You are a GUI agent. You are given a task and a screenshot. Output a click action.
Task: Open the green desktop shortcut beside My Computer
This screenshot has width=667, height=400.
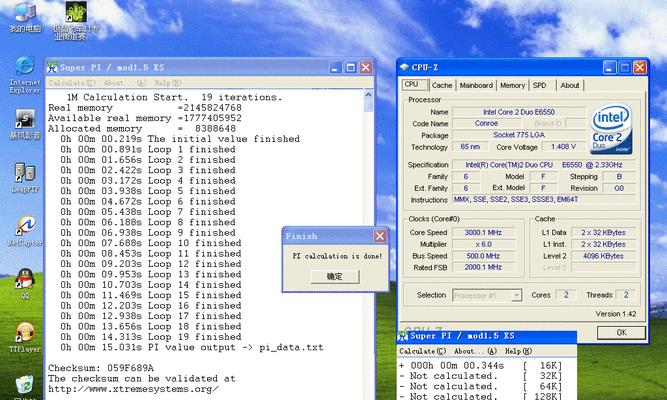[76, 20]
